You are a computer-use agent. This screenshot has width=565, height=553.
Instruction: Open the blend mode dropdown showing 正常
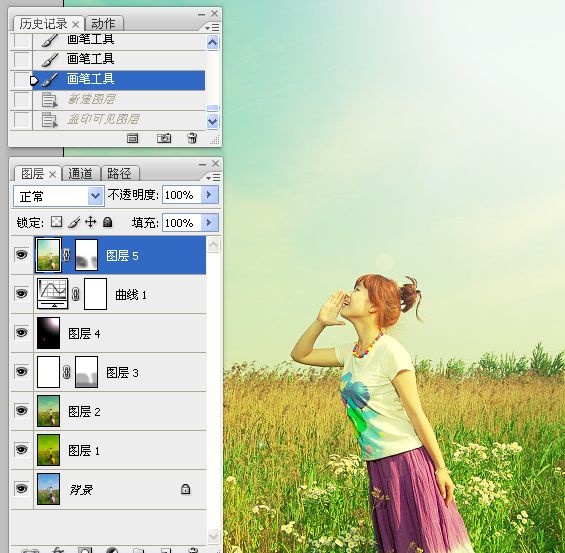(59, 196)
